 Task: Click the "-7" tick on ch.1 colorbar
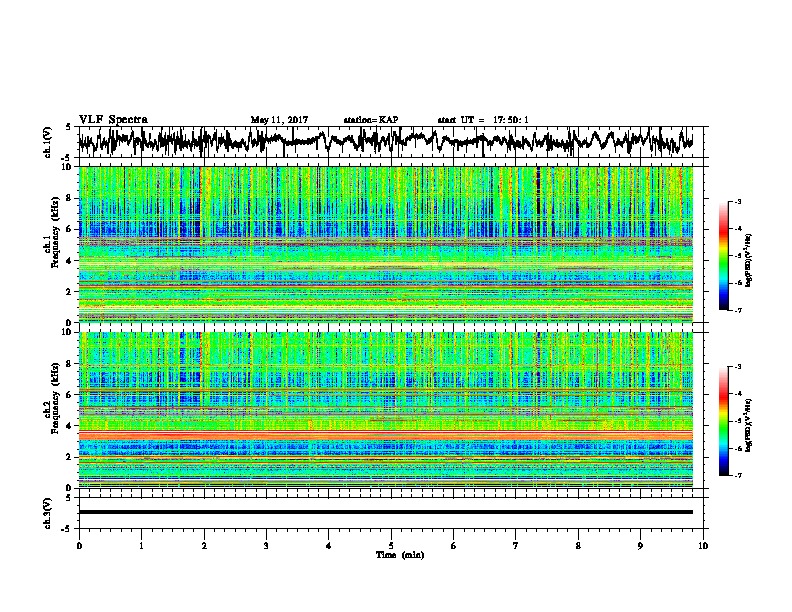coord(737,310)
